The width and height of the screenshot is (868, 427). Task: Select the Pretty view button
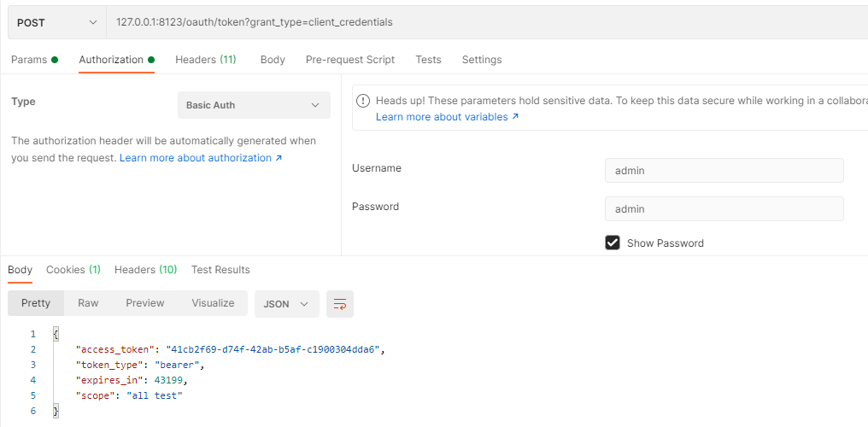click(36, 303)
